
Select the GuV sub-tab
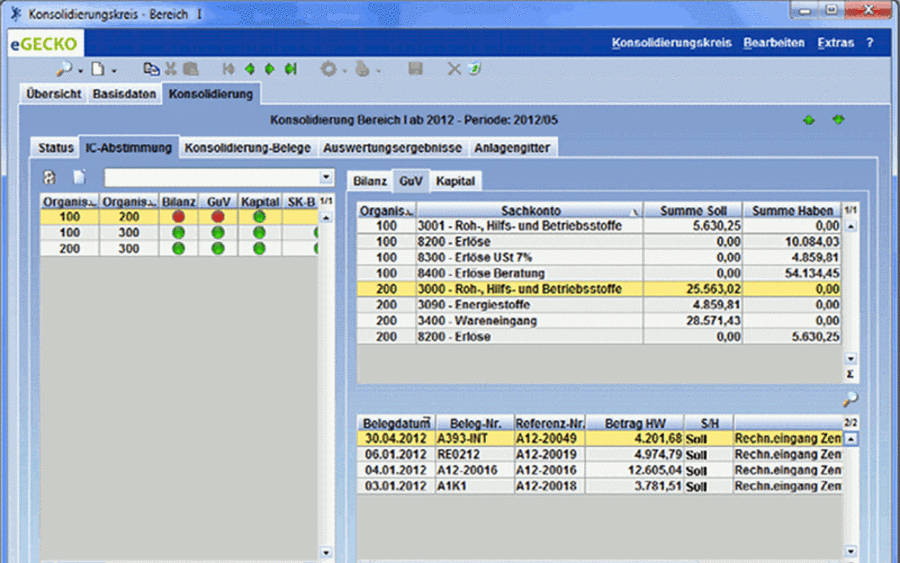(x=411, y=181)
